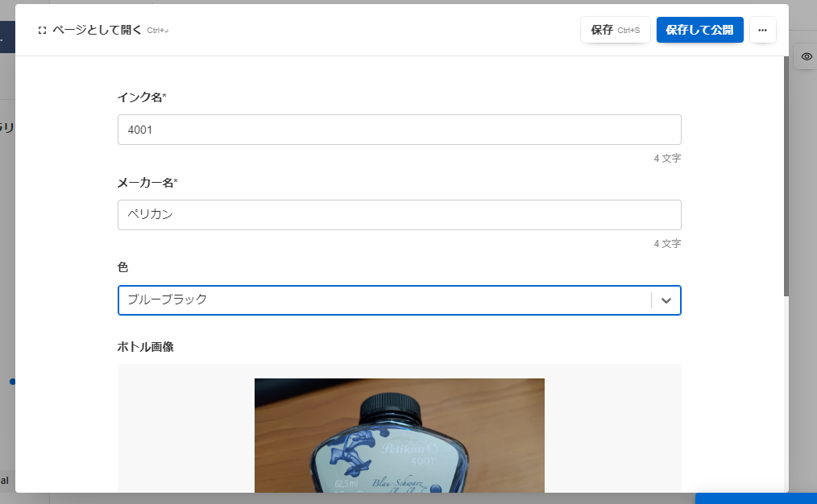
Task: Focus the メーカー名 input field
Action: pyautogui.click(x=399, y=215)
